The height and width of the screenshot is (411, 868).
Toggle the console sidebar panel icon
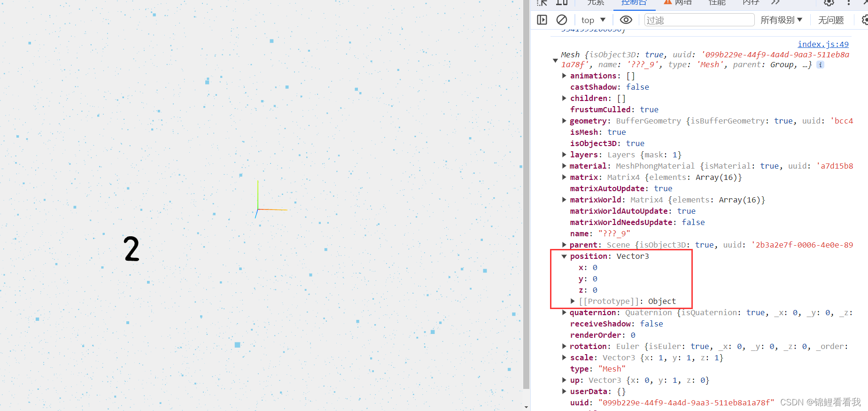pyautogui.click(x=542, y=20)
